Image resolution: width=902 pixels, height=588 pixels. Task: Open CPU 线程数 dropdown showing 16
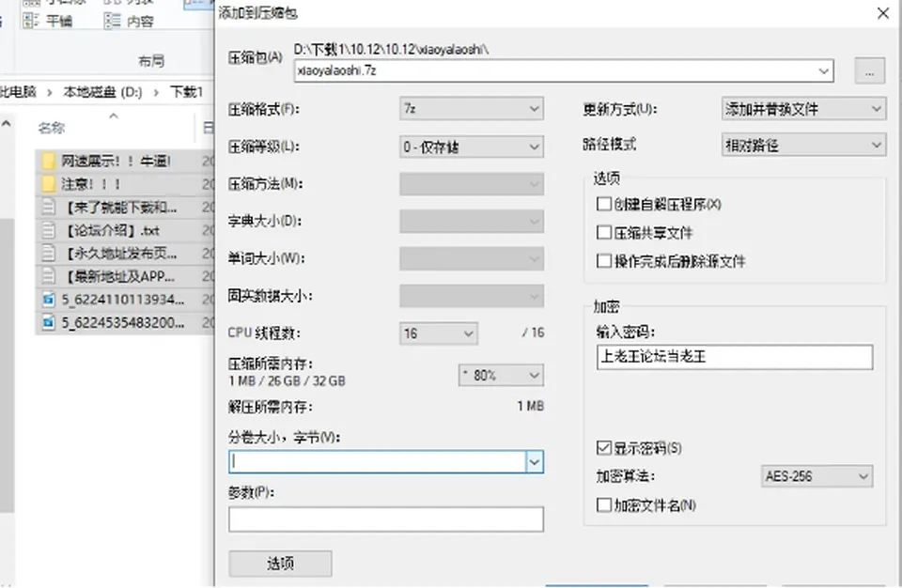click(439, 333)
